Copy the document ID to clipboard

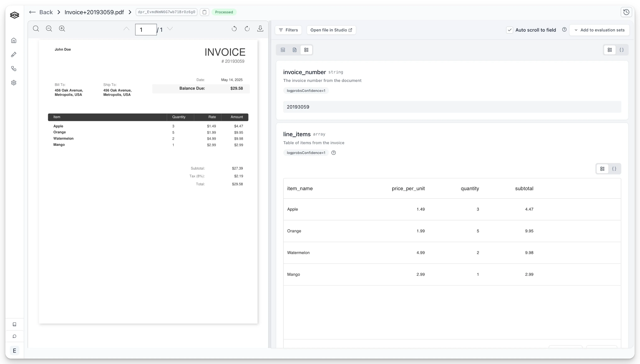205,12
